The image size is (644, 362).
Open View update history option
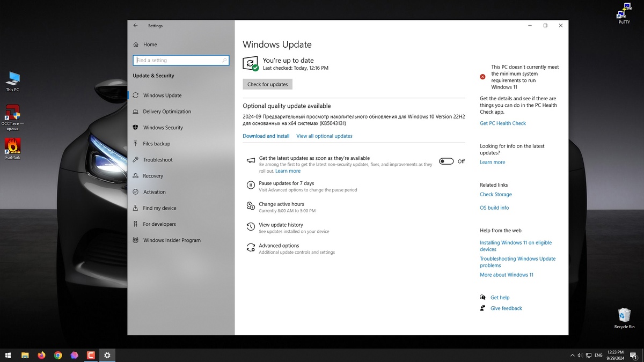point(281,225)
